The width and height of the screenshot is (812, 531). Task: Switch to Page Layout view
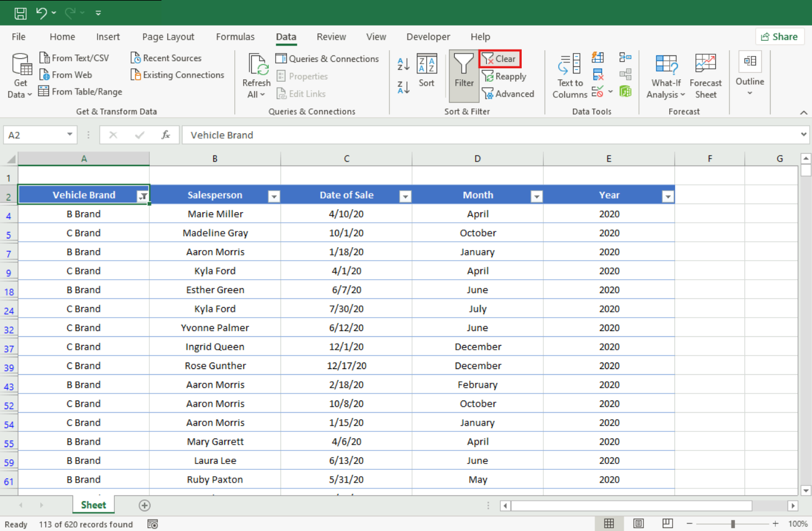click(638, 523)
